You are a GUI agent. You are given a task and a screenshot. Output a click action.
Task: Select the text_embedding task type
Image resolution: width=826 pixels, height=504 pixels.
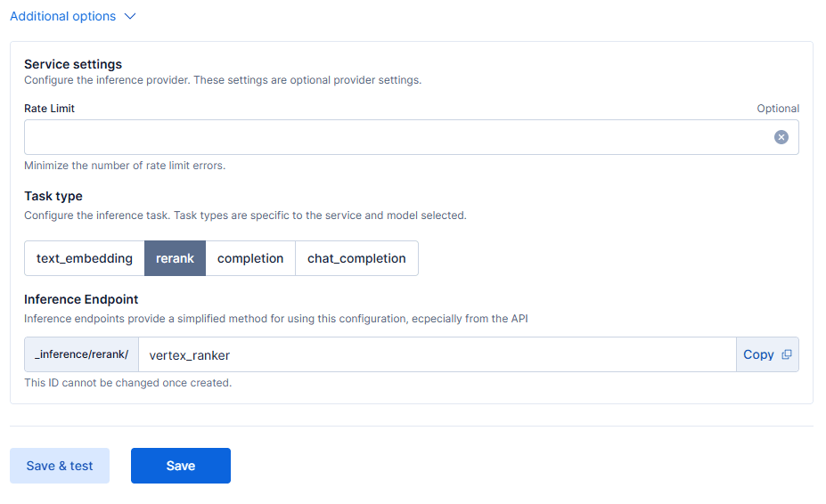[85, 258]
